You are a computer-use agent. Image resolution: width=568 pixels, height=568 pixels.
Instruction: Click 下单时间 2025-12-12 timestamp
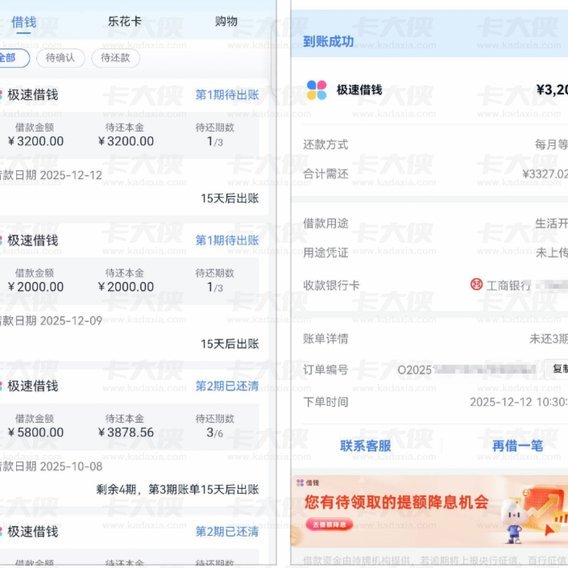(519, 402)
